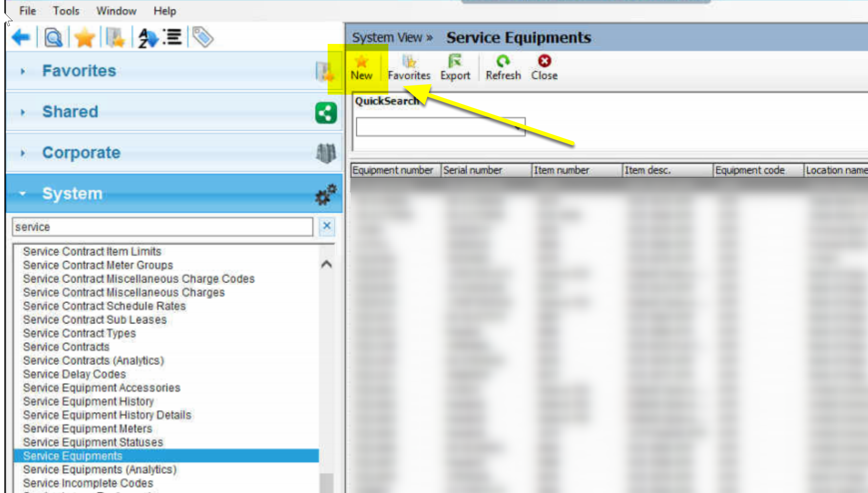Select the highlighted Service Equipments view
868x493 pixels.
166,456
